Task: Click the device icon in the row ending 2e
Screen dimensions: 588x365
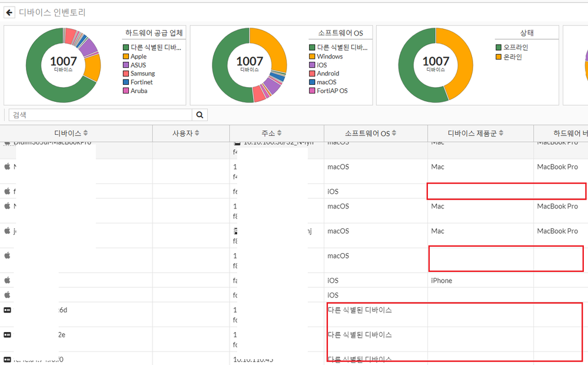Action: click(7, 334)
